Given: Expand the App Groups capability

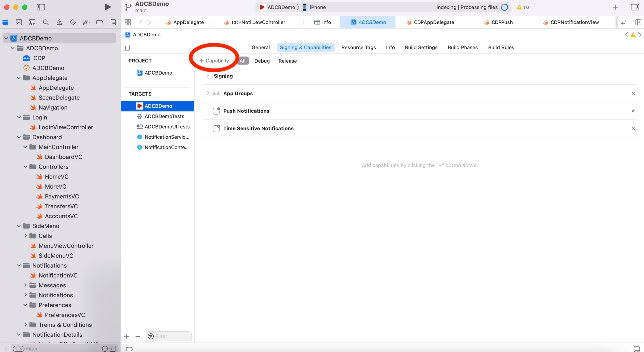Looking at the screenshot, I should click(x=208, y=93).
